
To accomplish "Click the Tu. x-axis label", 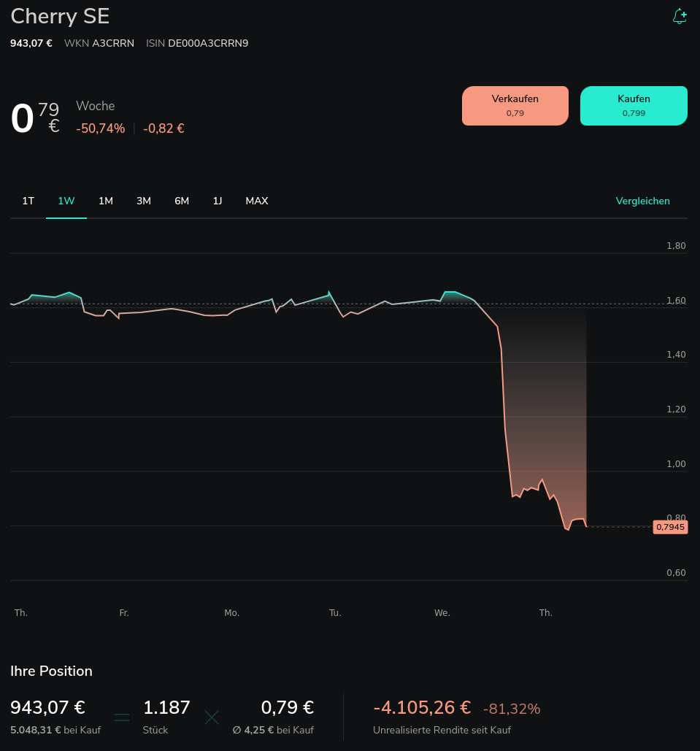I will click(x=335, y=613).
